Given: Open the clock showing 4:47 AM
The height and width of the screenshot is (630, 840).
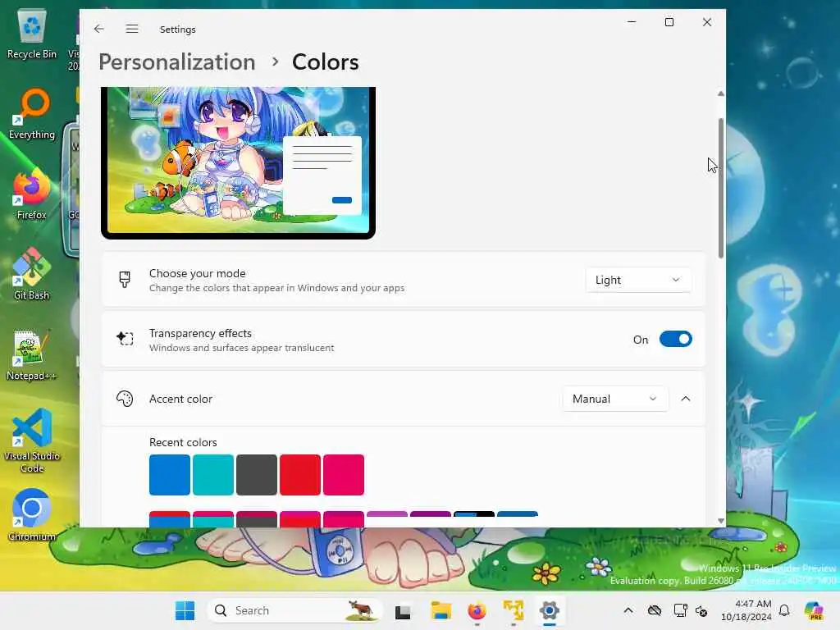Looking at the screenshot, I should tap(746, 610).
